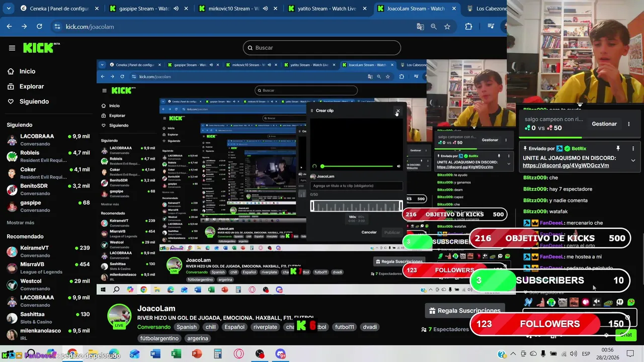Click the riverplate tag
Screen dimensions: 644x362
pos(265,327)
